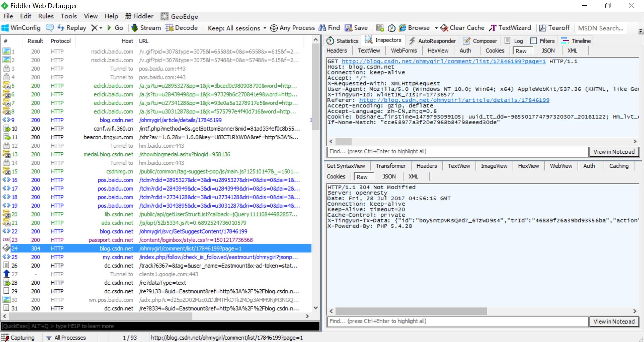Toggle the Capturing status indicator
Image resolution: width=644 pixels, height=342 pixels.
pyautogui.click(x=18, y=338)
